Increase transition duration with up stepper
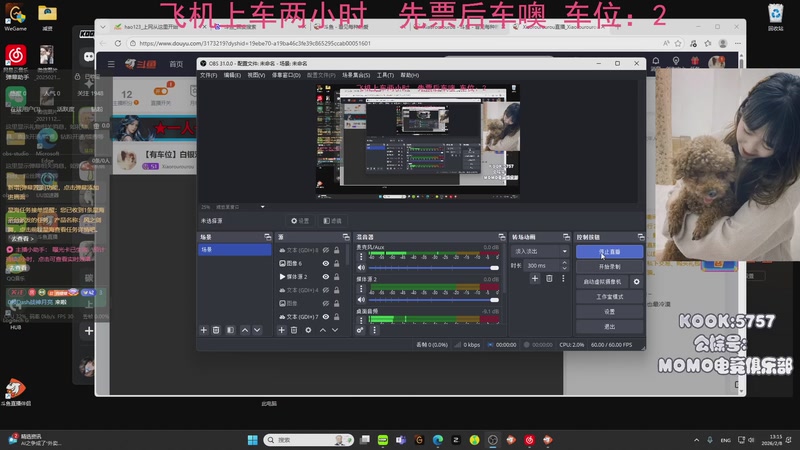This screenshot has width=800, height=450. (x=564, y=263)
